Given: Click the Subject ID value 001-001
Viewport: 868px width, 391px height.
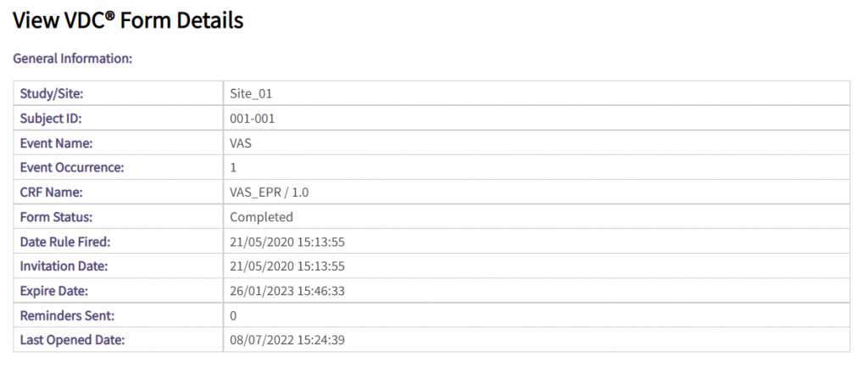Looking at the screenshot, I should point(253,119).
